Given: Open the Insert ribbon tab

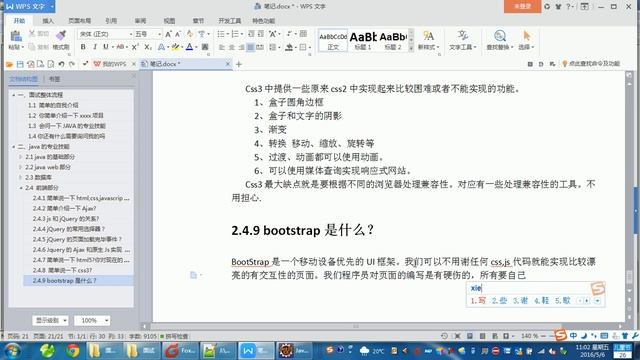Looking at the screenshot, I should click(x=48, y=21).
